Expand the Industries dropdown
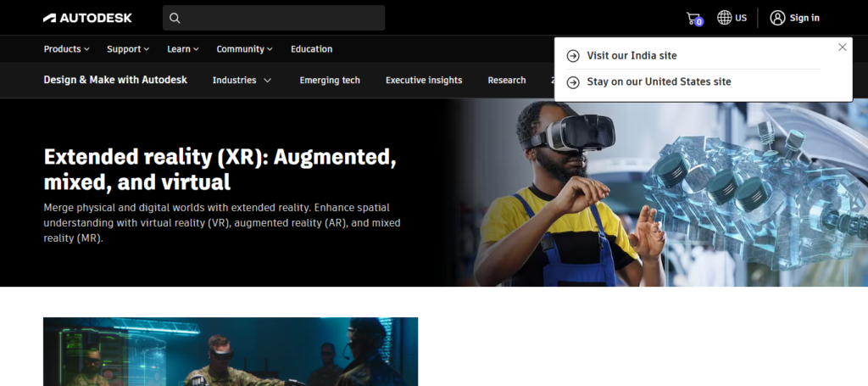 point(242,81)
